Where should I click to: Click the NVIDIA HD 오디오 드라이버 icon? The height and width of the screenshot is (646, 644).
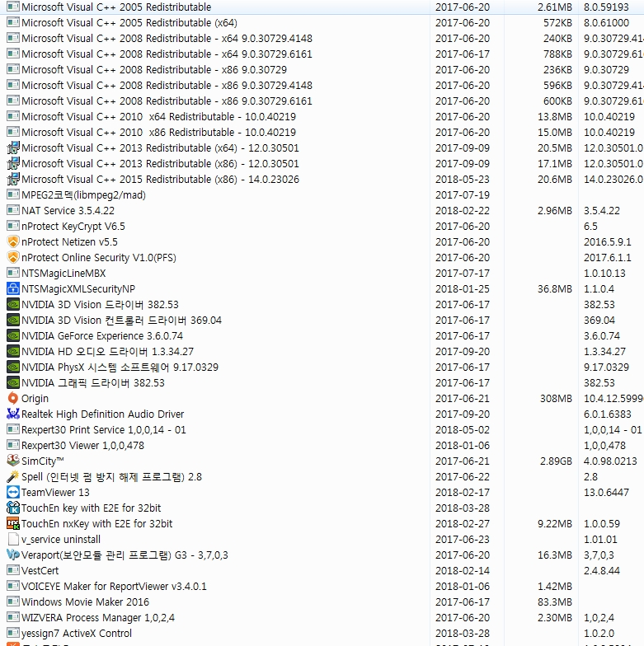click(13, 351)
